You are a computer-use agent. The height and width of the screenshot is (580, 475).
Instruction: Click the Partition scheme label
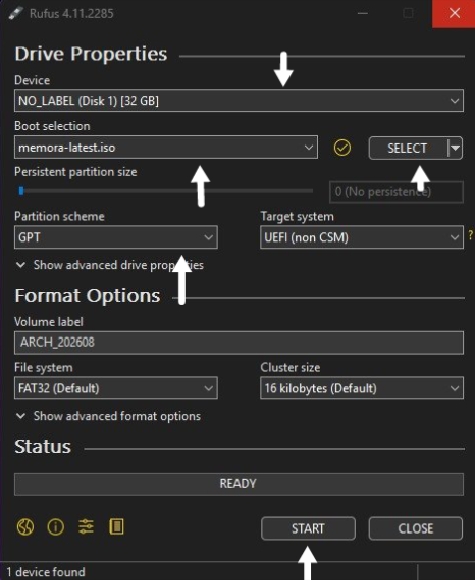[59, 216]
